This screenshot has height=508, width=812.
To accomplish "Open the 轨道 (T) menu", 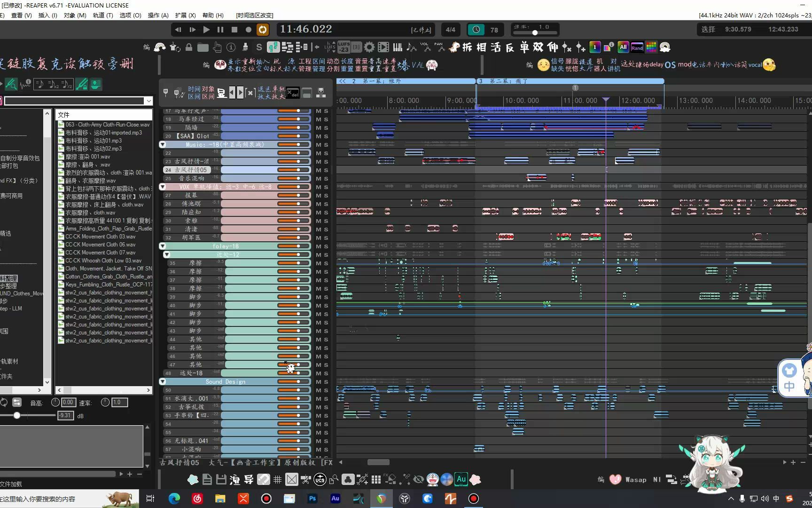I will click(103, 15).
